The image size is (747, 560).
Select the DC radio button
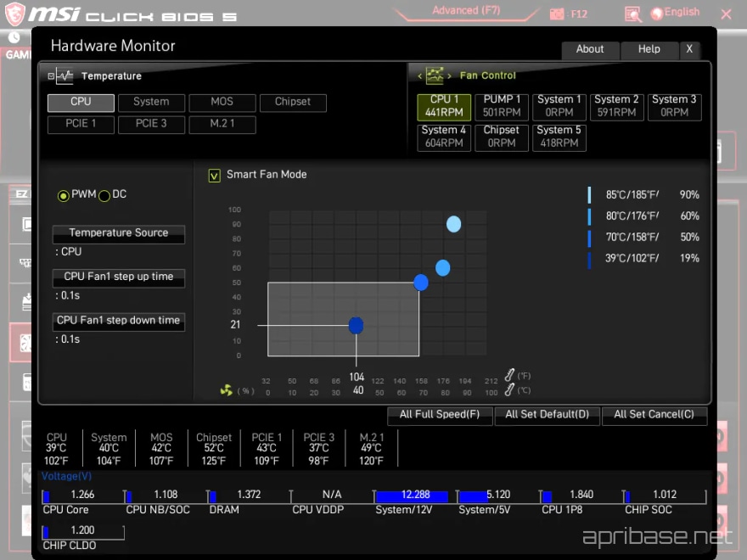(x=104, y=196)
